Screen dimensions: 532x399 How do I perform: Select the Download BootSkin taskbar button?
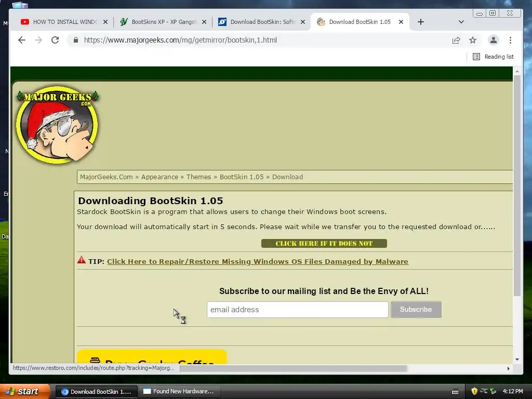[x=96, y=392]
